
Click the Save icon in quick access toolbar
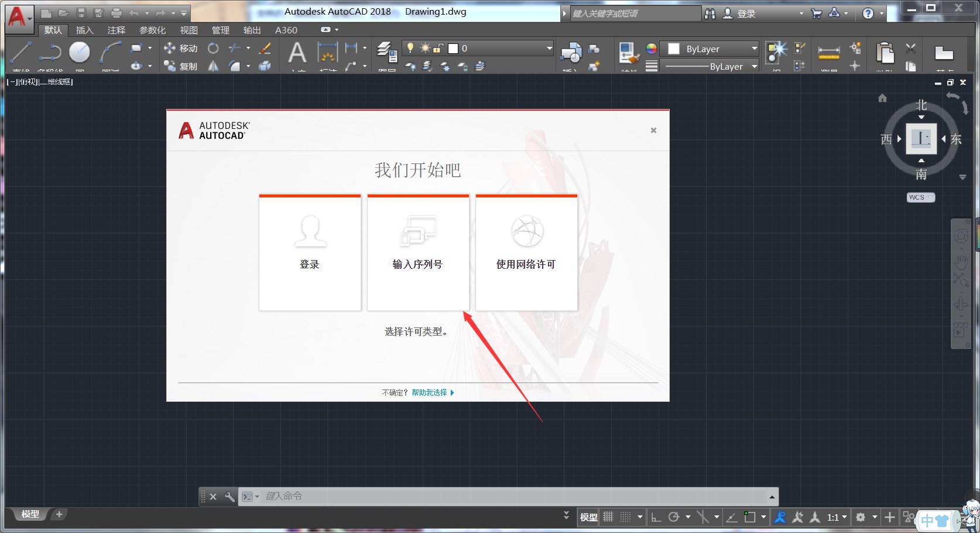pyautogui.click(x=81, y=13)
